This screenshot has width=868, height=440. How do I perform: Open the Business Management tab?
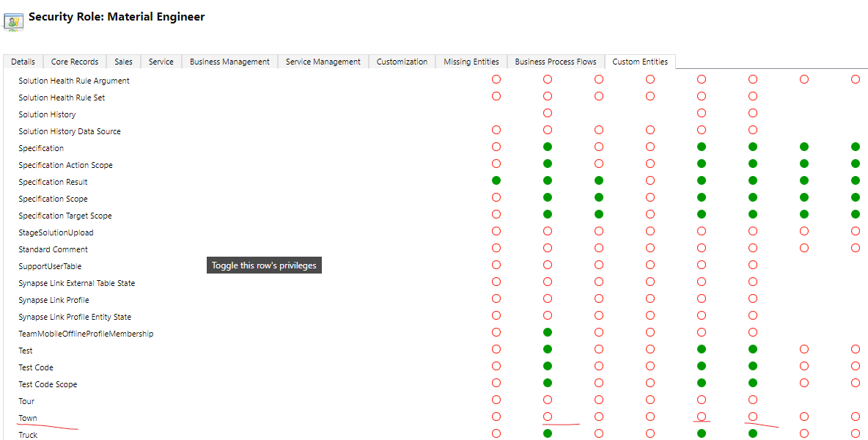pos(229,62)
